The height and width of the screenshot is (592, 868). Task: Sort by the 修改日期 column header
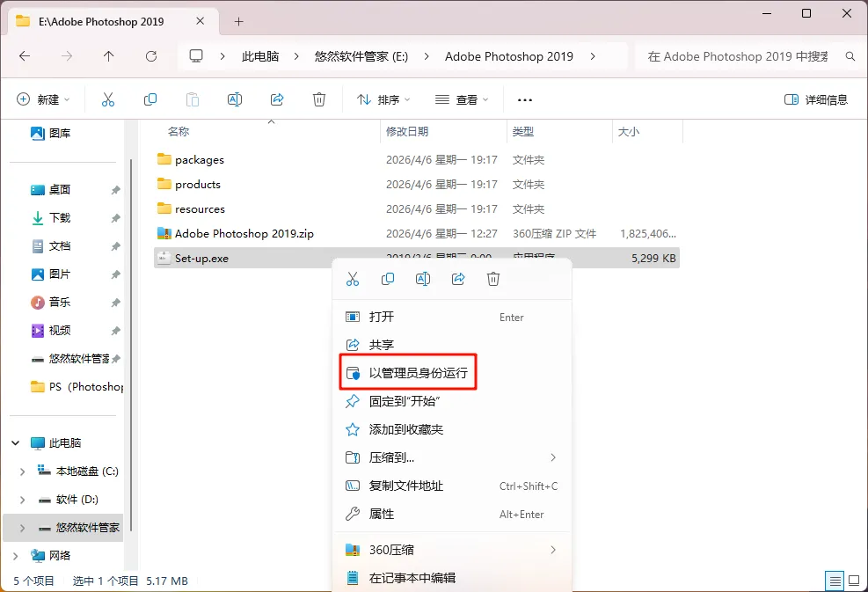[x=443, y=132]
